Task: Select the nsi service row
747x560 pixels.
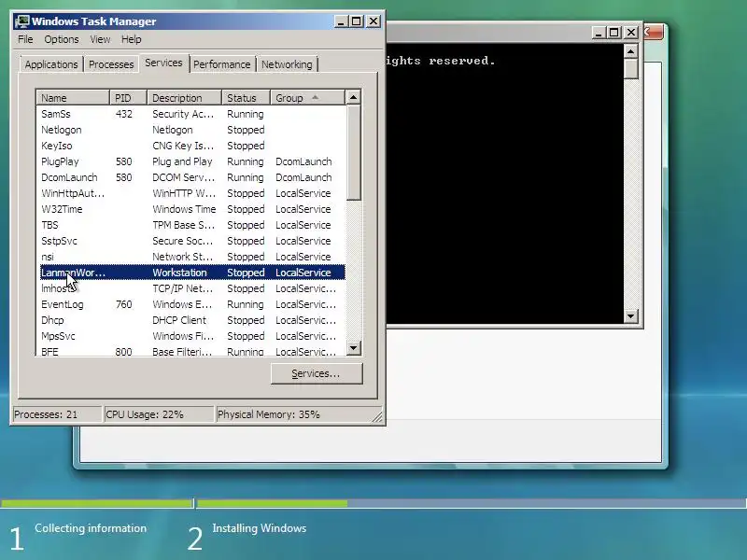Action: pyautogui.click(x=192, y=257)
